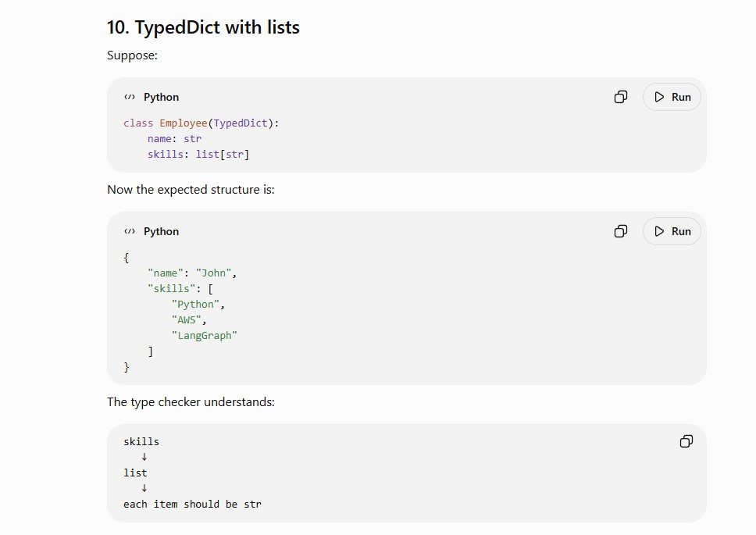Copy the John skills dictionary code

point(621,231)
